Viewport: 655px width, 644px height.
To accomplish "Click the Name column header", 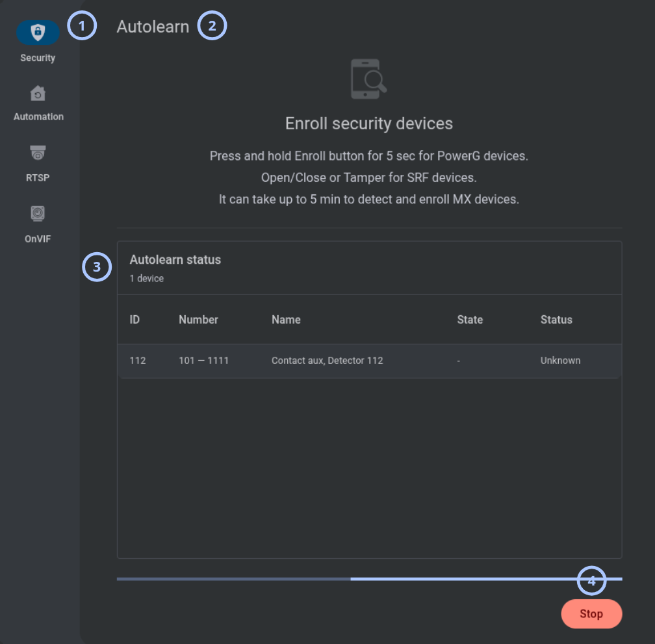I will tap(286, 320).
